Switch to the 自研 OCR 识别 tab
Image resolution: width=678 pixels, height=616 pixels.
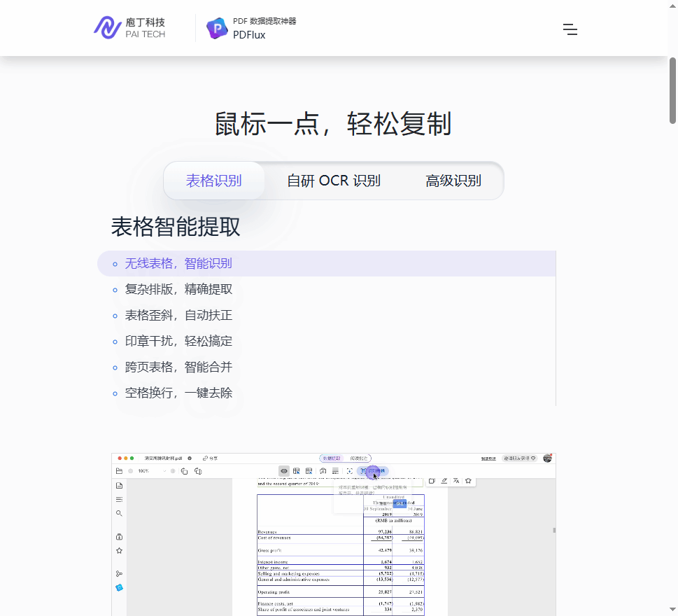point(334,181)
